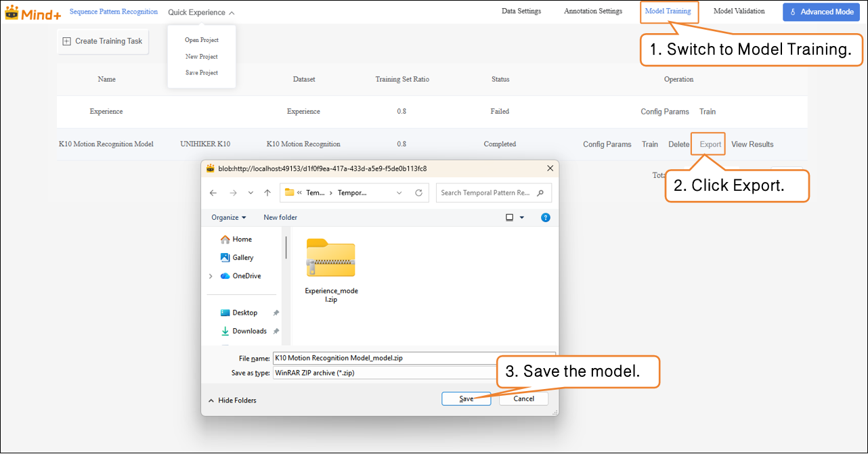Click View Results for K10 model

[x=752, y=144]
